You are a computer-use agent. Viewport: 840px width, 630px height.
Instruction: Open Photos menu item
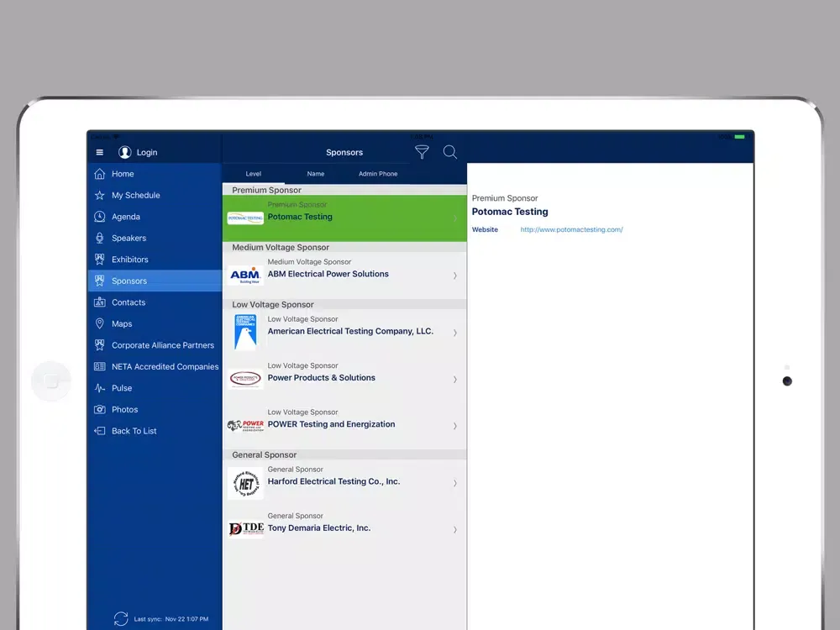point(155,409)
